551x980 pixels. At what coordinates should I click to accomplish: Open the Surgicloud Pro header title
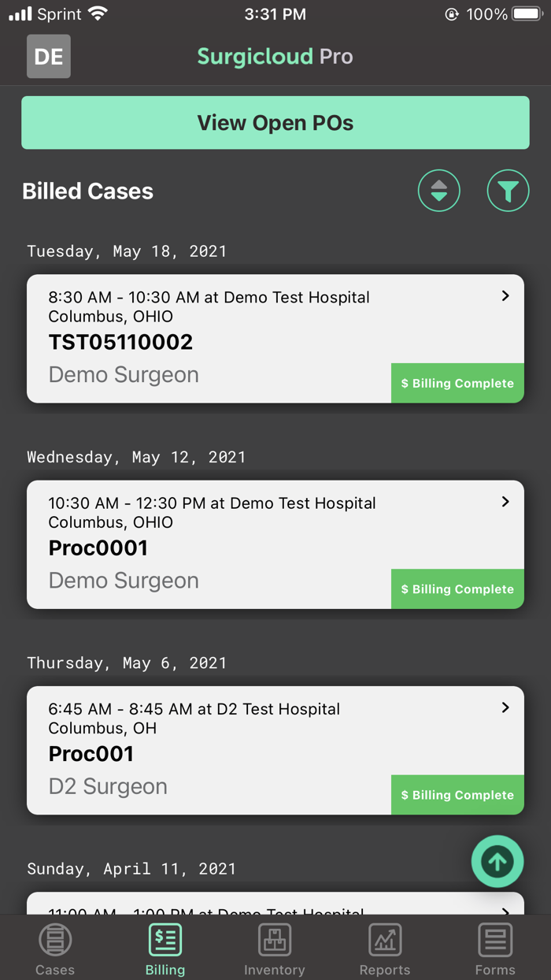tap(275, 56)
